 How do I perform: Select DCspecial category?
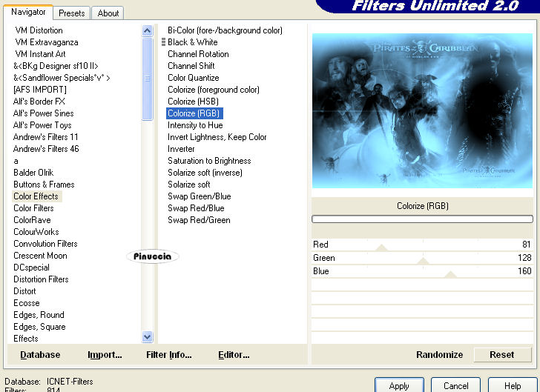(x=31, y=268)
